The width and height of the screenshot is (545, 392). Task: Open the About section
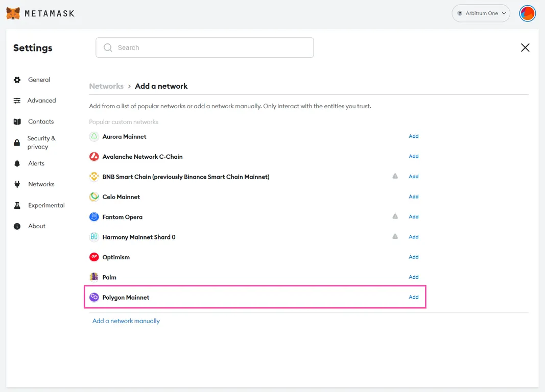36,226
